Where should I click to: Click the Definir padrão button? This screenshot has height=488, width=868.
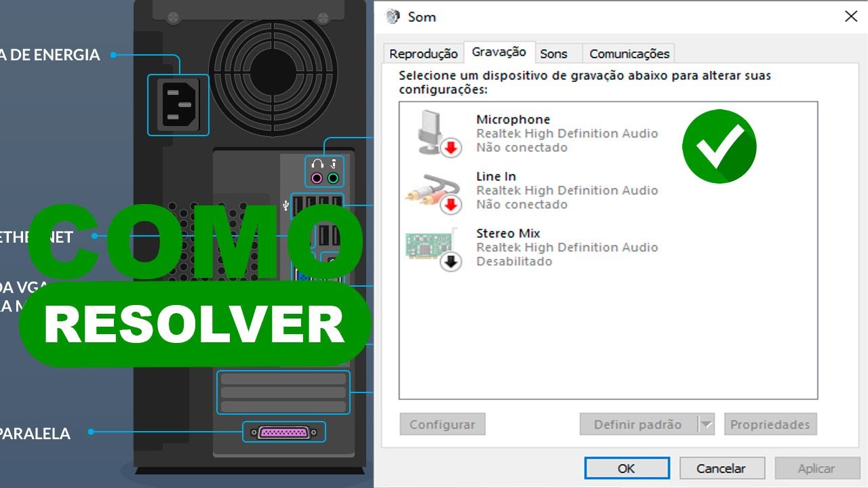[638, 424]
